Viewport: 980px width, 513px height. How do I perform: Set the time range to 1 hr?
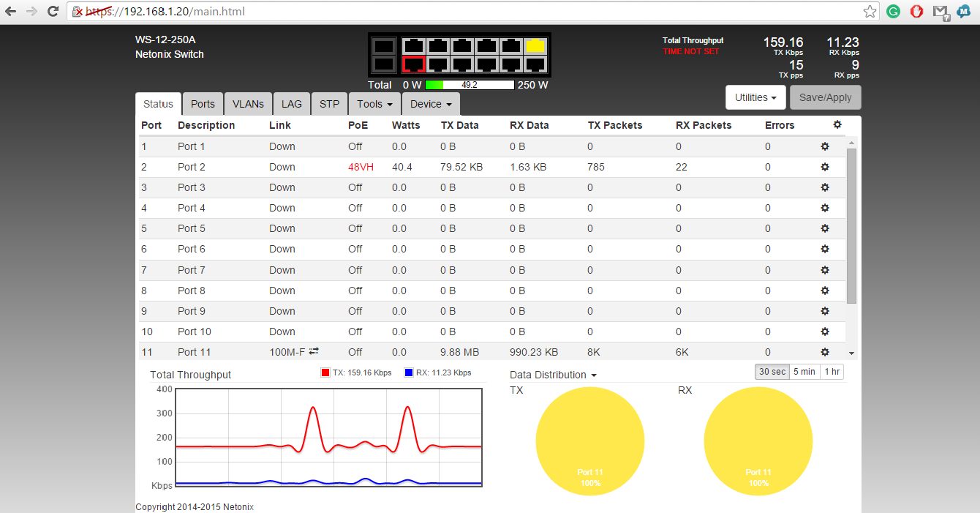click(832, 372)
